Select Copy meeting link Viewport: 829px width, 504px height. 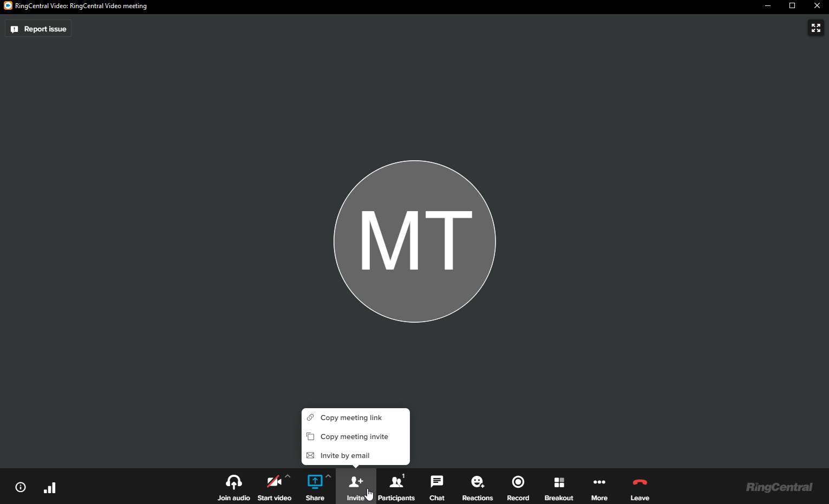point(356,417)
